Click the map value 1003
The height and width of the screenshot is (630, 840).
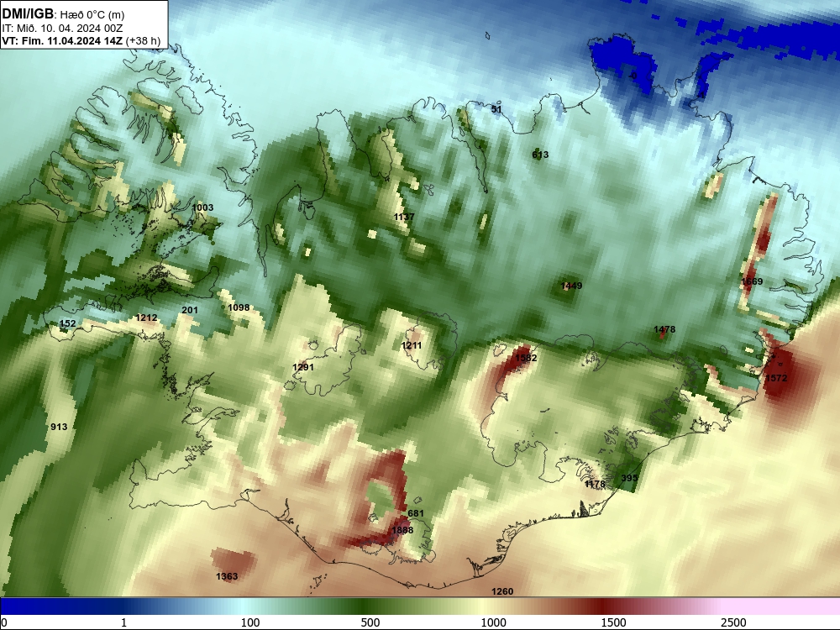click(x=202, y=207)
